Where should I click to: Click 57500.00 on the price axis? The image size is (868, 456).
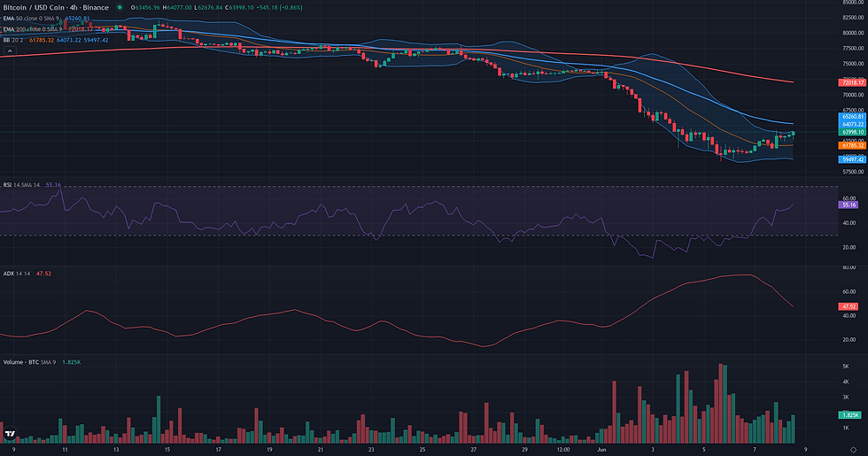click(x=853, y=172)
